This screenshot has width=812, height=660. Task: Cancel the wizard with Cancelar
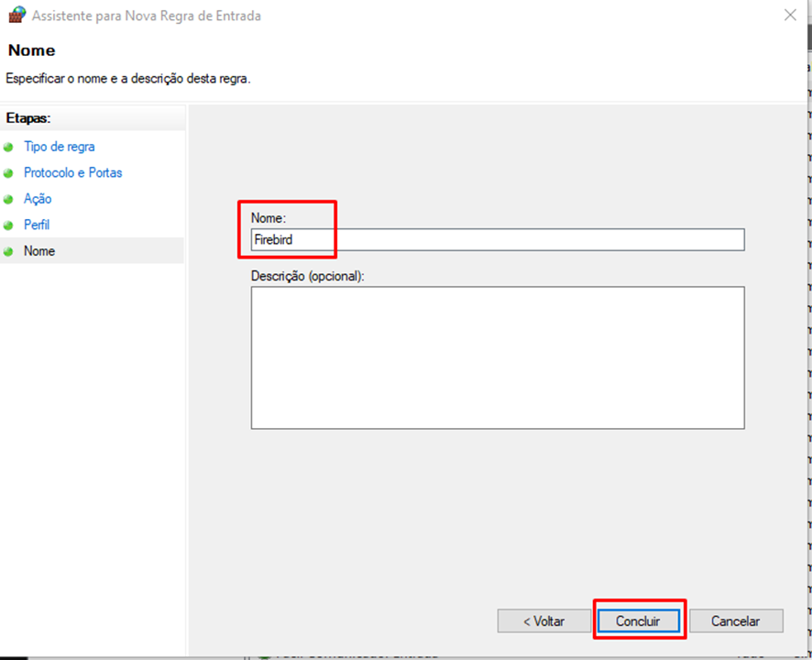tap(736, 621)
